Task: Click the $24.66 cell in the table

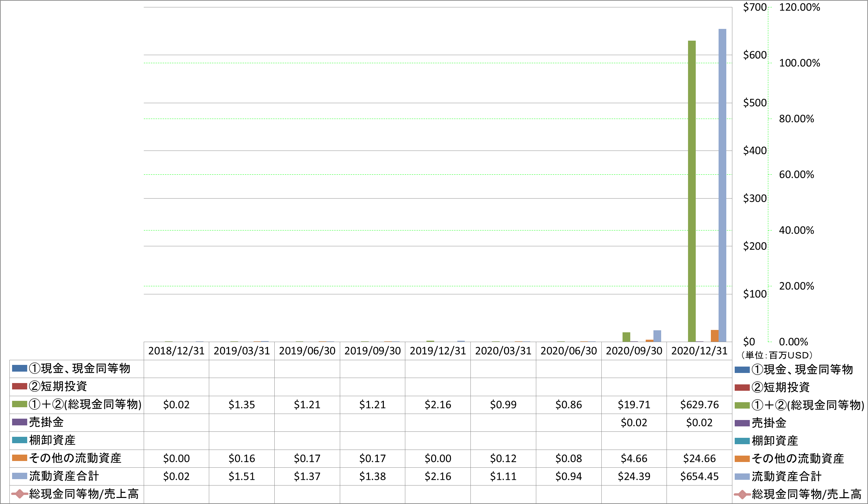Action: click(x=699, y=459)
